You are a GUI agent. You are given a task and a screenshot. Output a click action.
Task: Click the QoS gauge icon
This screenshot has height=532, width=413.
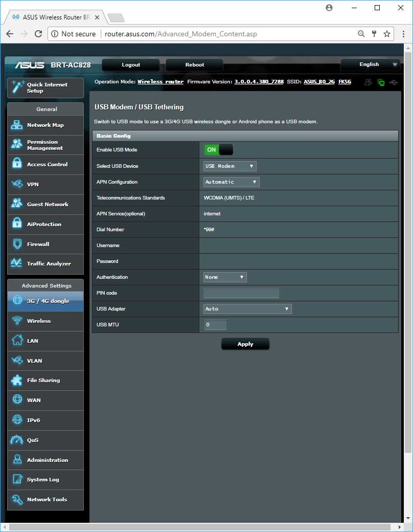17,440
